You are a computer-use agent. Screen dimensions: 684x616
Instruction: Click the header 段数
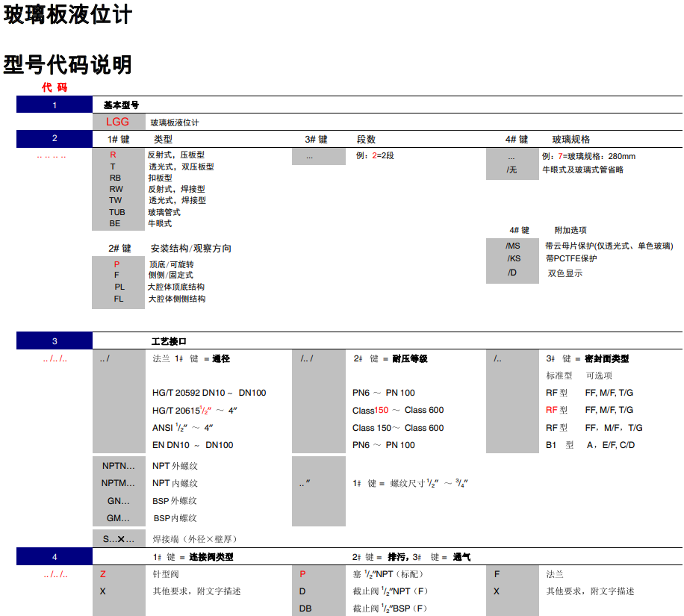point(366,139)
